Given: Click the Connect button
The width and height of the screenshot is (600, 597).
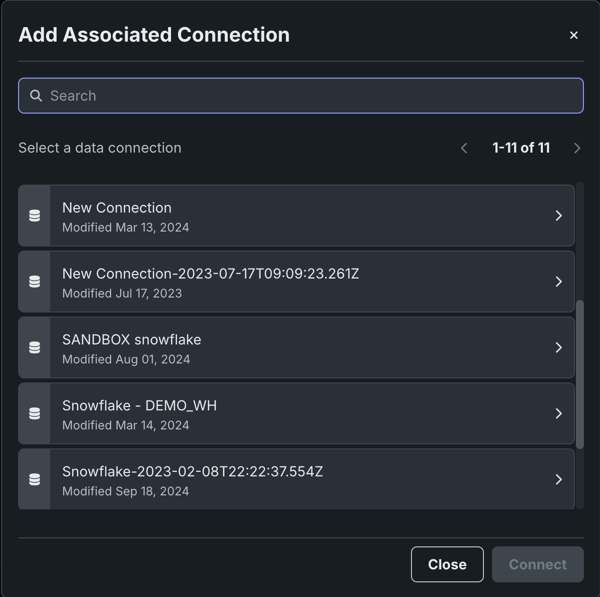Looking at the screenshot, I should pyautogui.click(x=537, y=564).
